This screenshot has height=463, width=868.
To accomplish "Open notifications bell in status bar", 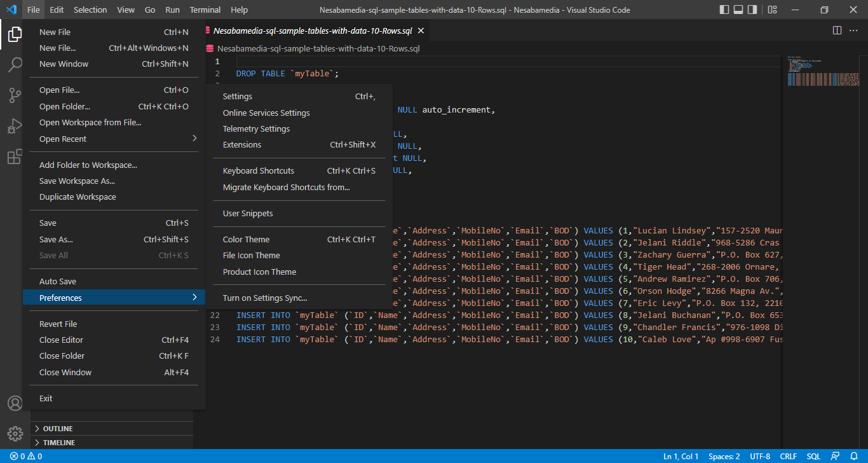I will click(x=854, y=456).
